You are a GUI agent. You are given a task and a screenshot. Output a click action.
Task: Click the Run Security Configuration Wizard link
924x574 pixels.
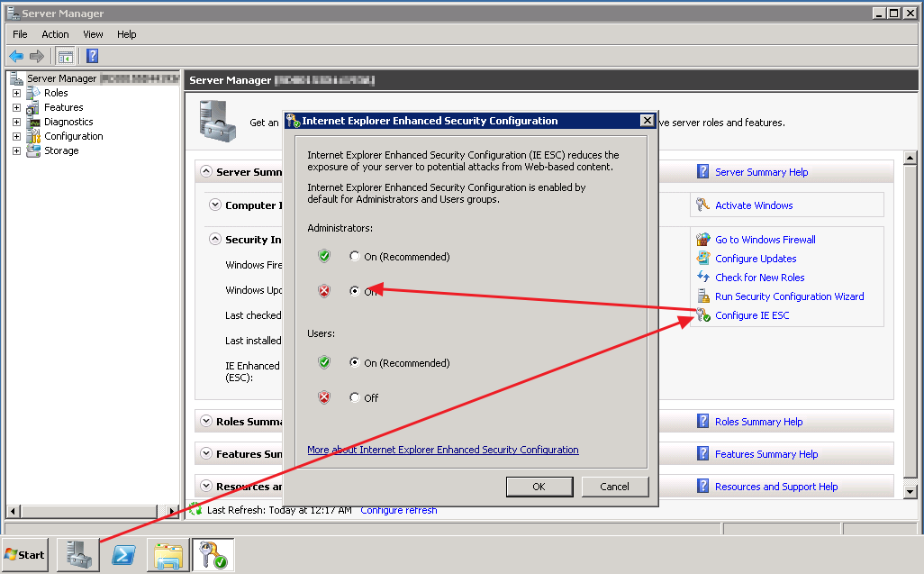coord(789,296)
